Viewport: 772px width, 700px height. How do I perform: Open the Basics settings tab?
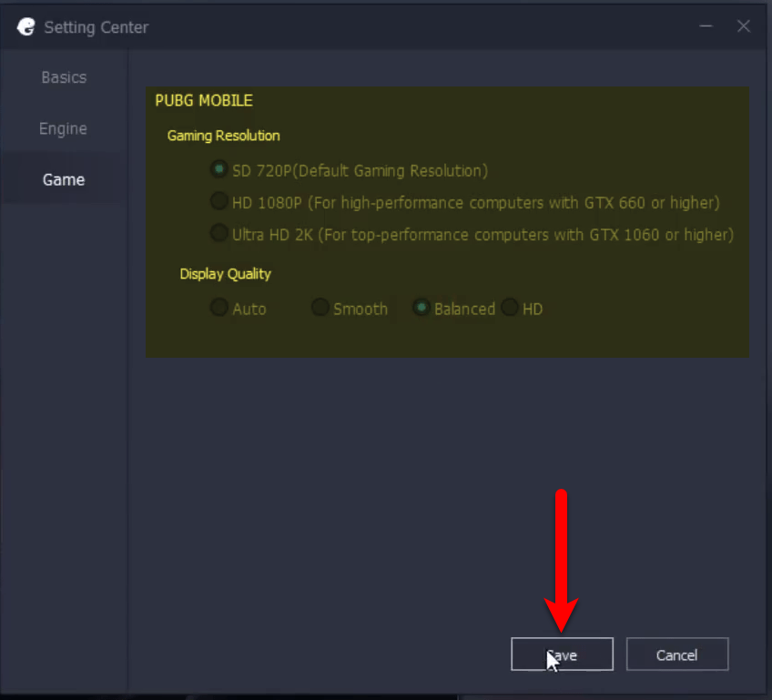coord(64,77)
